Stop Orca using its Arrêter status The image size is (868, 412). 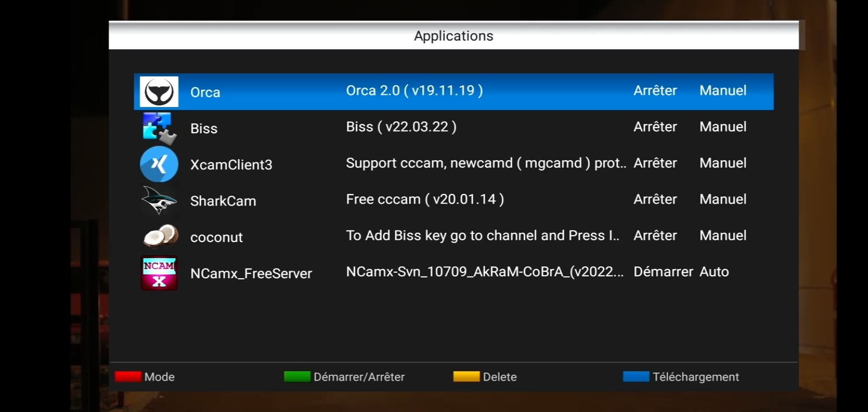pos(655,90)
